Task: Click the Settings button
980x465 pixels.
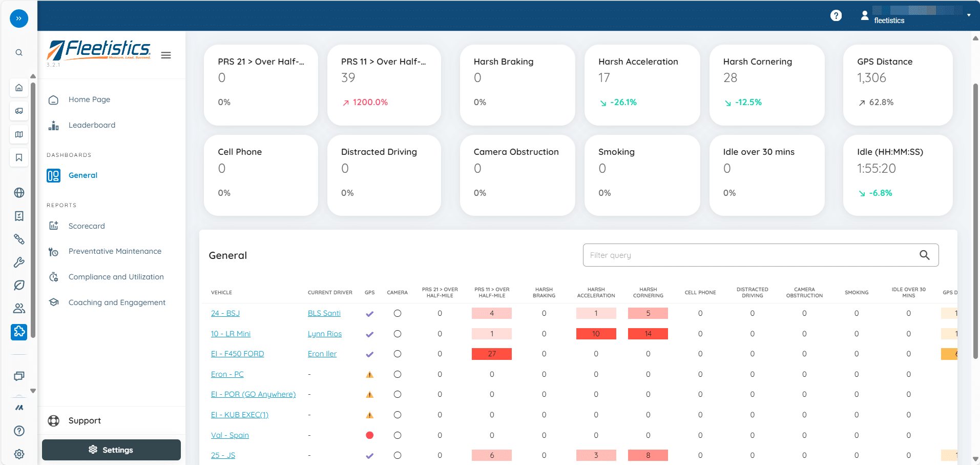Action: click(x=111, y=450)
